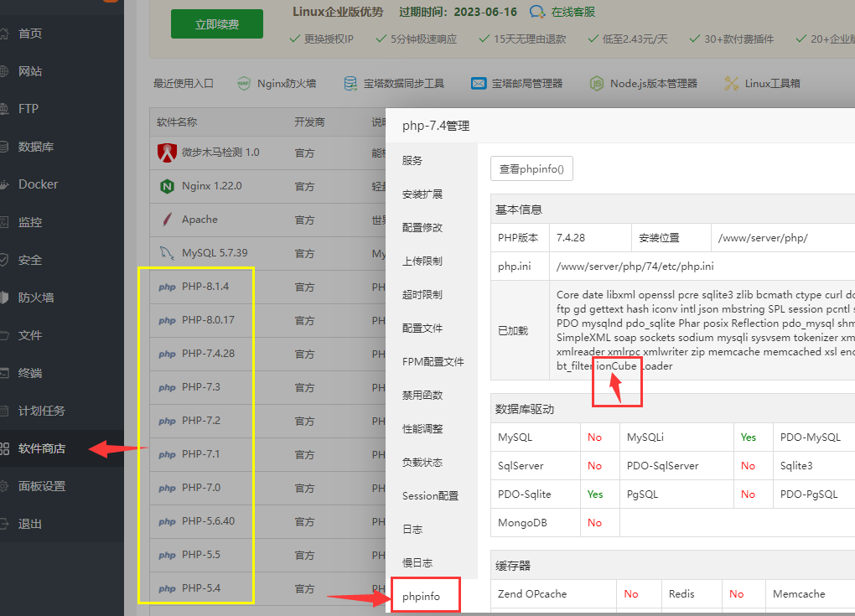Click php icon beside PHP-7.1
855x616 pixels.
coord(168,454)
